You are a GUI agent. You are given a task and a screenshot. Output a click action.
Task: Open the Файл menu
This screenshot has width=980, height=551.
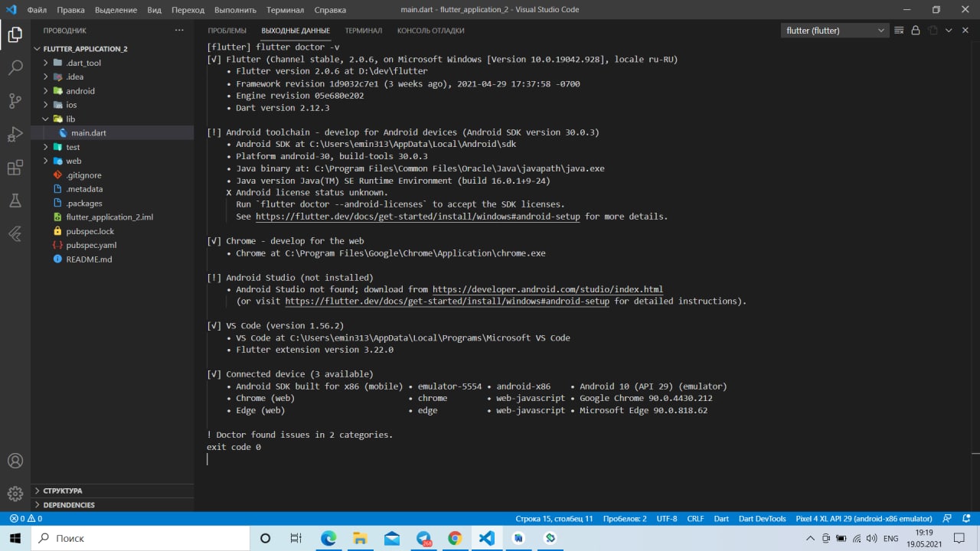coord(37,10)
